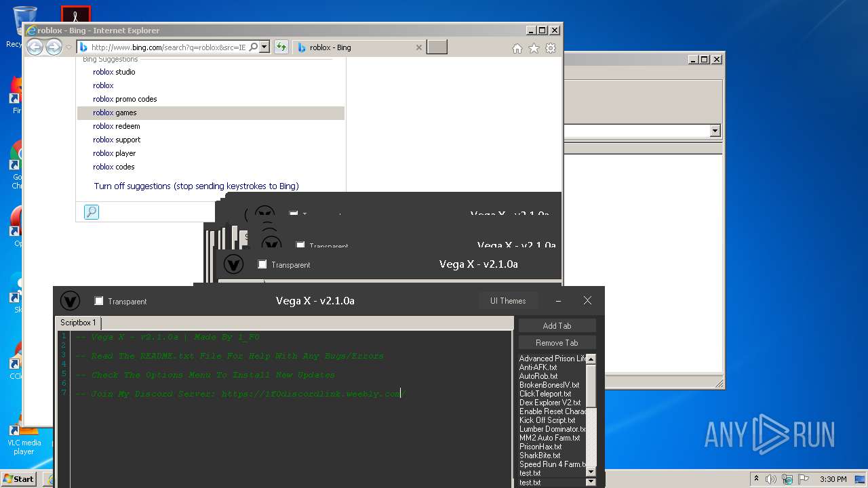
Task: Click the Add Tab button
Action: [557, 326]
